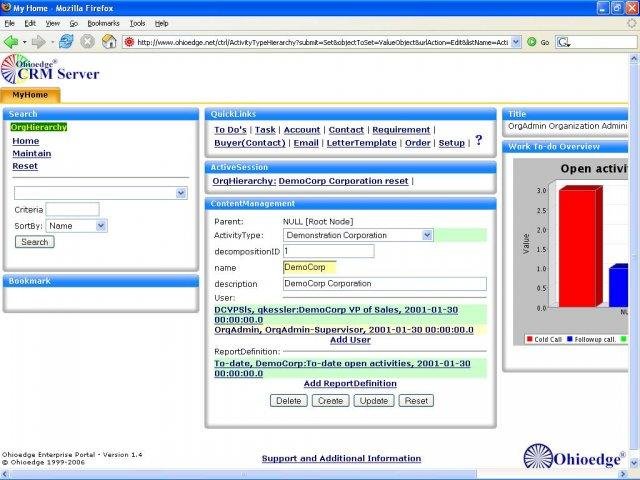Open the To-date open activities report link
The width and height of the screenshot is (640, 480).
pos(342,368)
